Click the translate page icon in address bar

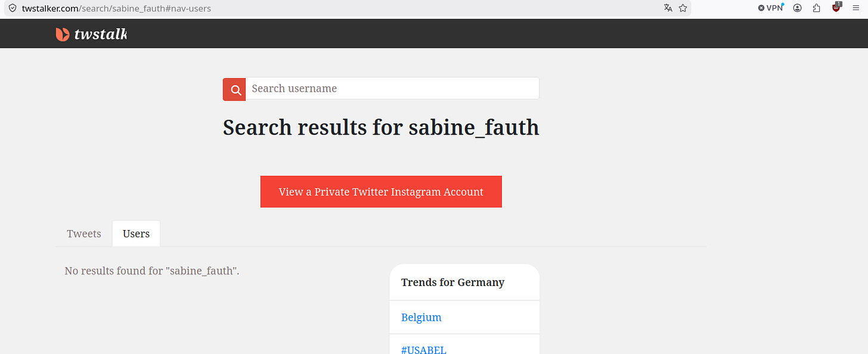(668, 8)
